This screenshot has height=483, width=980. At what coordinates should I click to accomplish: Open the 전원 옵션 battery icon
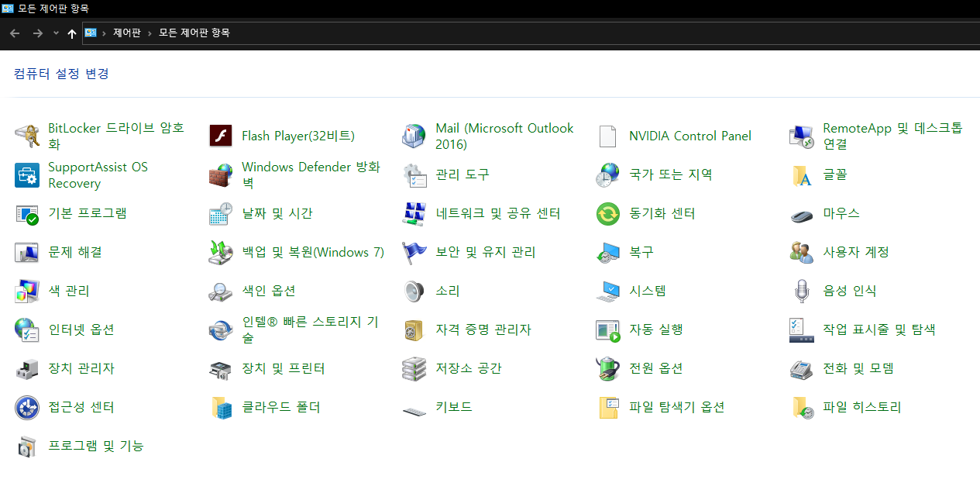click(x=608, y=369)
